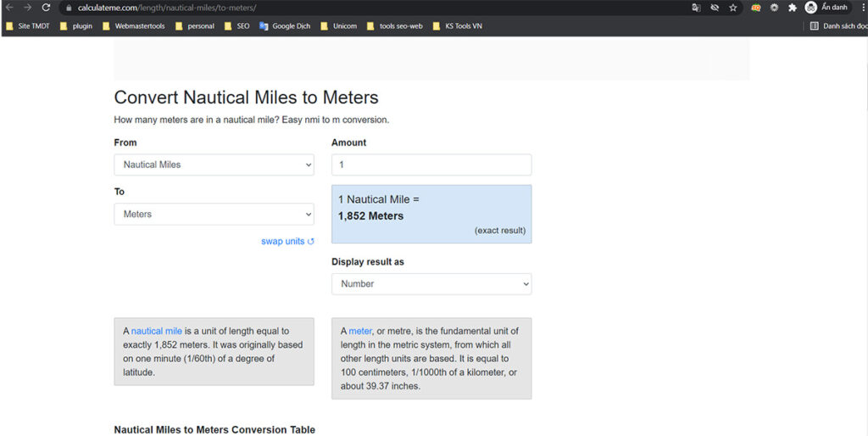Click the Display result as label
Image resolution: width=868 pixels, height=436 pixels.
pos(368,261)
